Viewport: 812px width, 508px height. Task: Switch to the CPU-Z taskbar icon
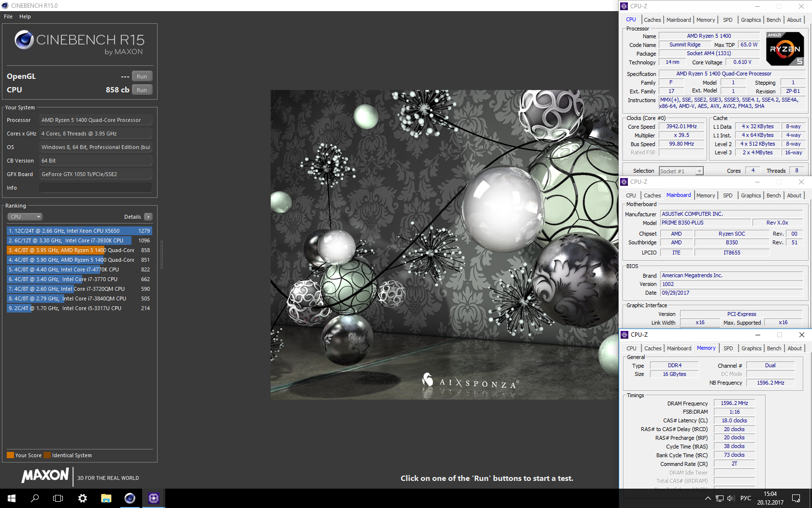tap(154, 498)
